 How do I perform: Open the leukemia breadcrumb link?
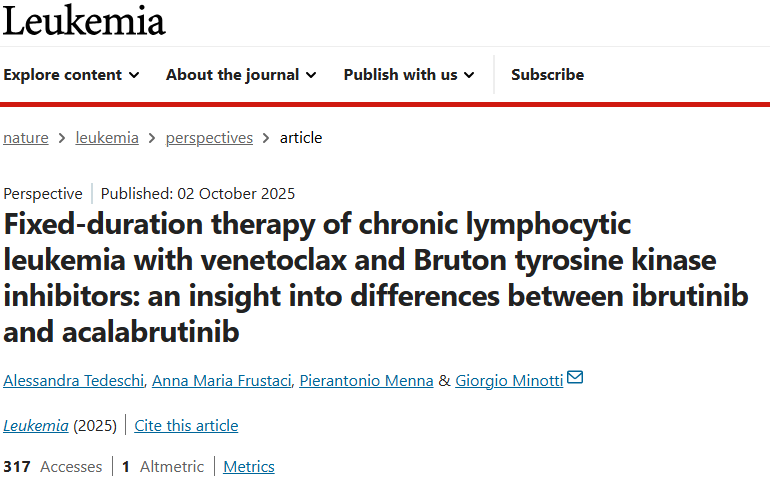coord(107,138)
